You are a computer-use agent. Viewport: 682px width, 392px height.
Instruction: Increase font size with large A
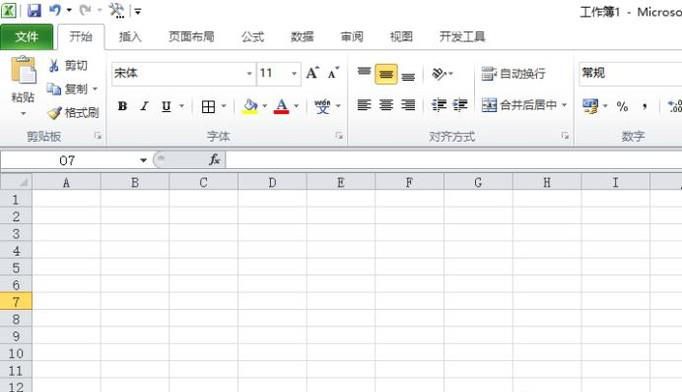pyautogui.click(x=312, y=73)
